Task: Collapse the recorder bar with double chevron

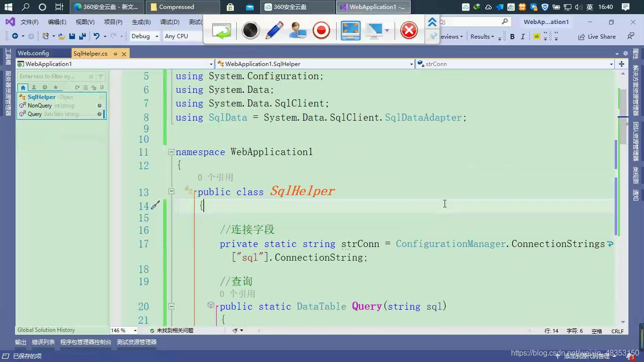Action: (432, 22)
